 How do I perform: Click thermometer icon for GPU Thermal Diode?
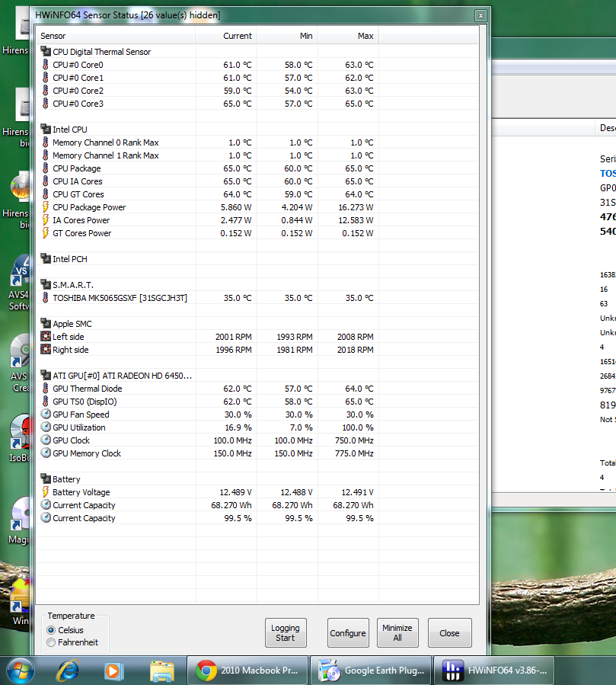46,389
